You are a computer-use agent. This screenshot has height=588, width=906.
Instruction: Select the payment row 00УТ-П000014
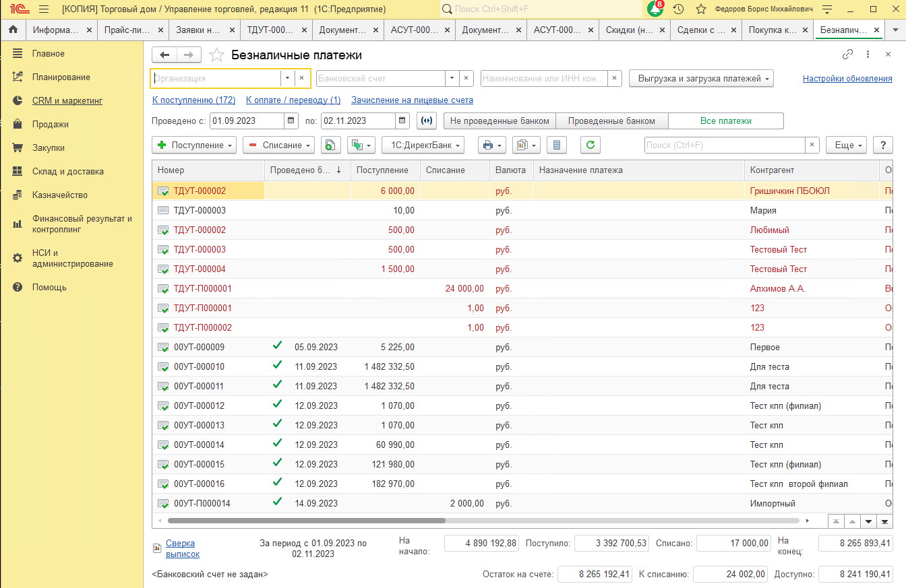coord(522,503)
